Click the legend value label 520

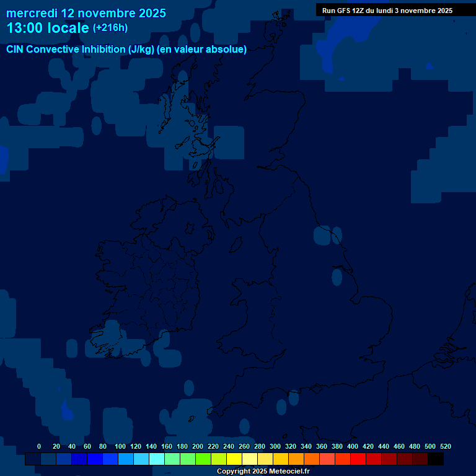(445, 446)
